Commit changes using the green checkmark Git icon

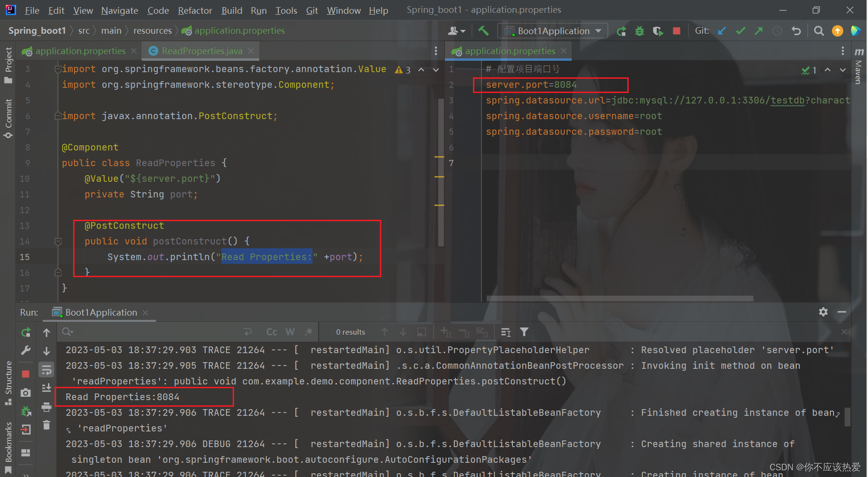coord(740,30)
